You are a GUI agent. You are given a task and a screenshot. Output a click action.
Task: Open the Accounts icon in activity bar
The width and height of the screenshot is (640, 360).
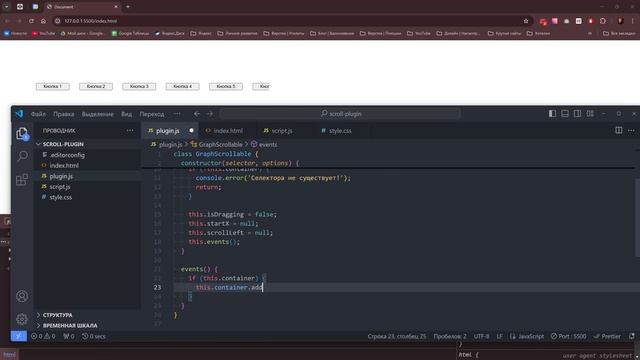(x=22, y=296)
